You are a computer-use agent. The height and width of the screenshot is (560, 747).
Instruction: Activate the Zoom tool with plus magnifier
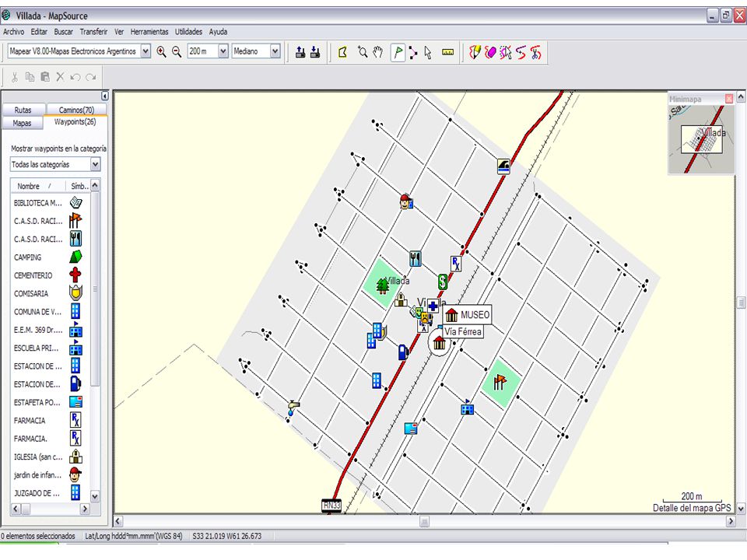[363, 52]
